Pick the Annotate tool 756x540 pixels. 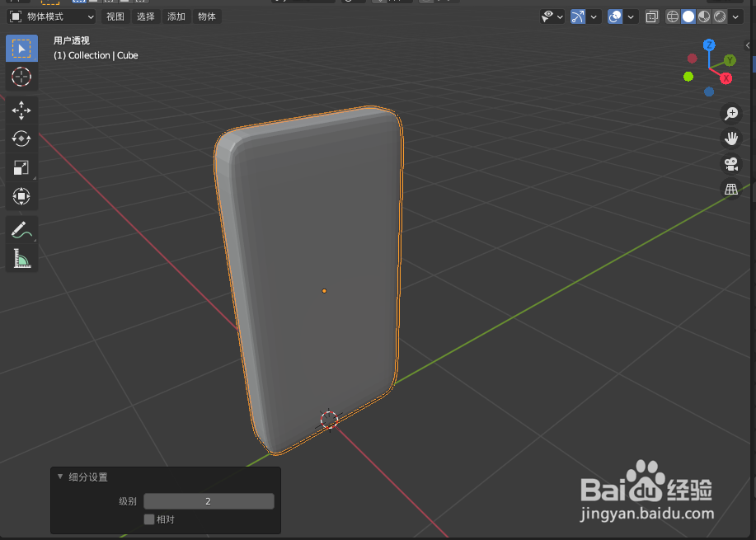[x=21, y=229]
